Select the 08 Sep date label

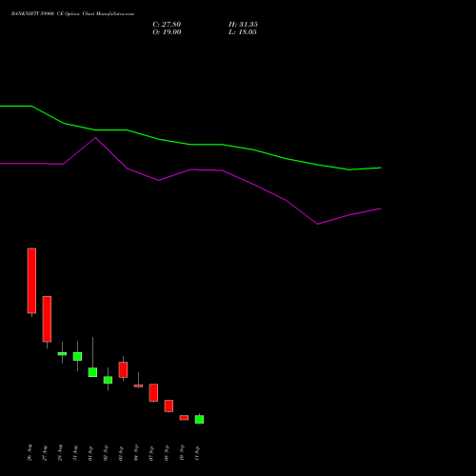(x=167, y=453)
